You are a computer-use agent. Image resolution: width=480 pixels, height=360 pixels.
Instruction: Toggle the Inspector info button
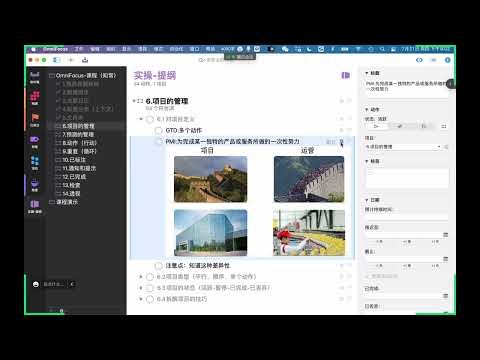click(x=448, y=60)
